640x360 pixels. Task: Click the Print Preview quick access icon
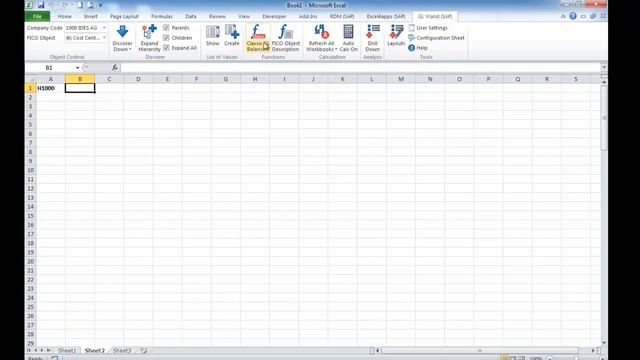click(90, 5)
